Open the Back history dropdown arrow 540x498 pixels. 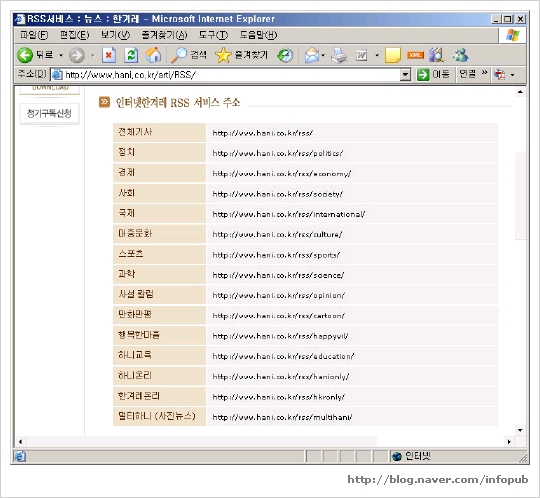[61, 55]
